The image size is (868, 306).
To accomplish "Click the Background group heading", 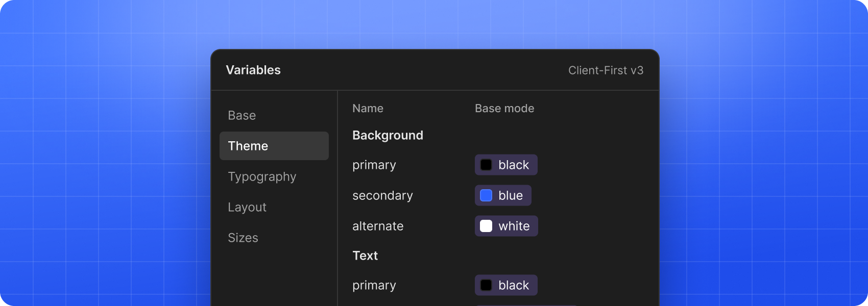I will pyautogui.click(x=388, y=136).
